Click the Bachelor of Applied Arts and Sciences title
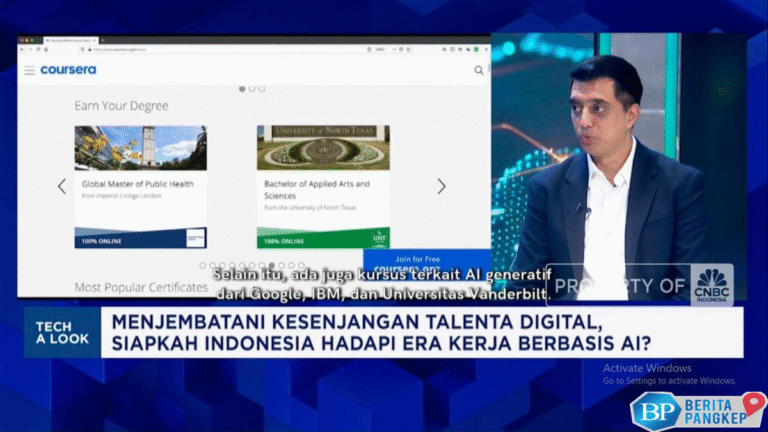Screen dimensions: 768x432 [317, 190]
